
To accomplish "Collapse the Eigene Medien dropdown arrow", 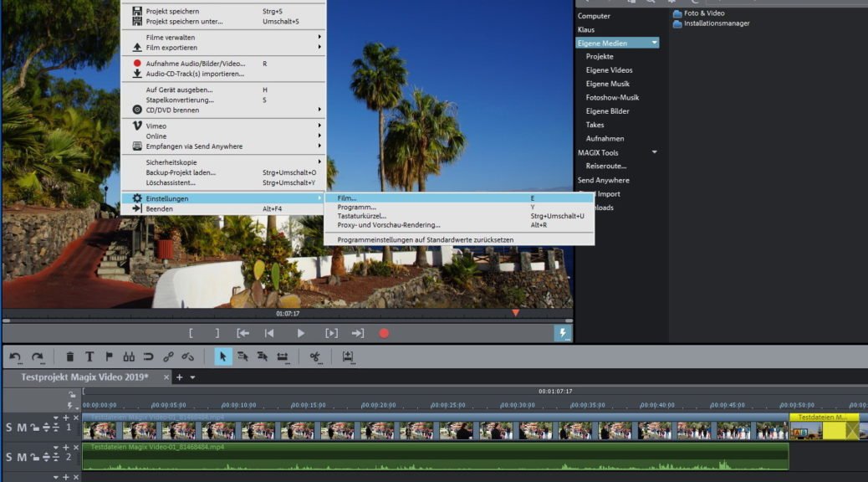I will (x=655, y=43).
